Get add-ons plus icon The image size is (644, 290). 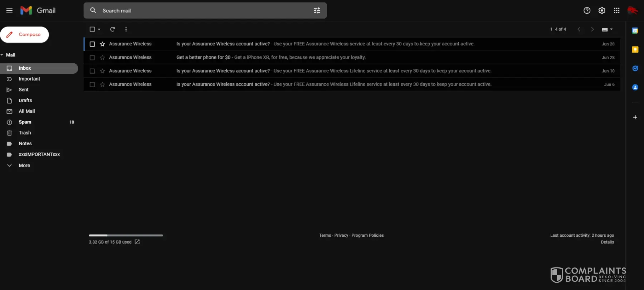pyautogui.click(x=635, y=117)
